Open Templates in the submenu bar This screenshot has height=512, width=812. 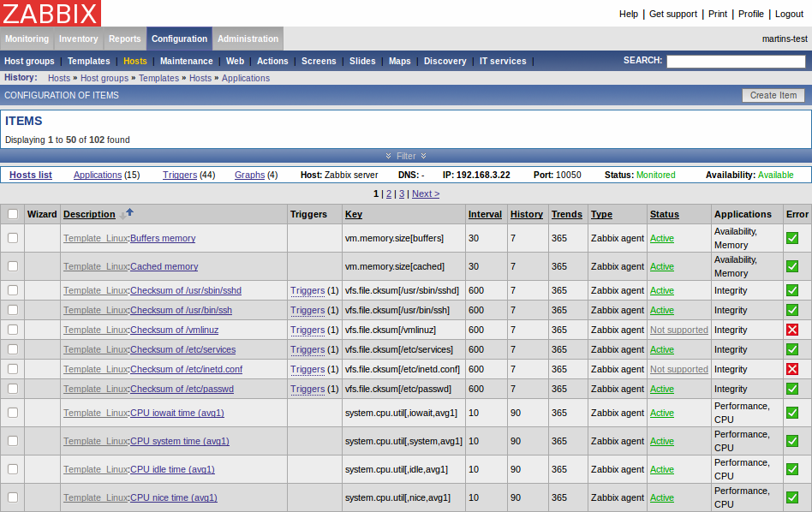89,61
